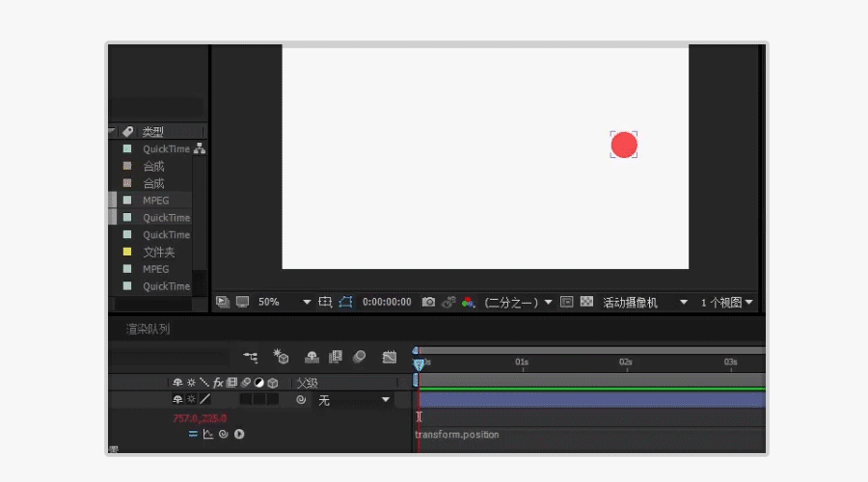Click the 0:00:00:00 timecode display
Screen dimensions: 868x482
coord(387,302)
